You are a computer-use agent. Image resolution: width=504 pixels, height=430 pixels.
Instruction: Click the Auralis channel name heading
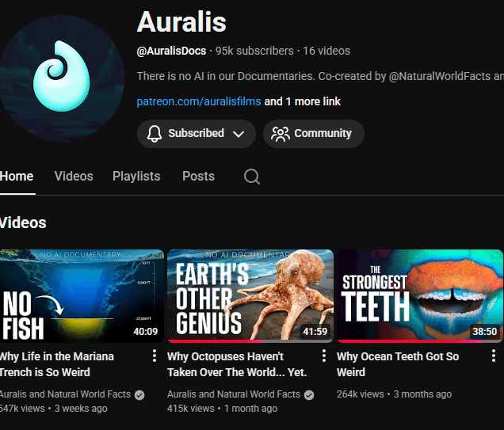pos(181,22)
